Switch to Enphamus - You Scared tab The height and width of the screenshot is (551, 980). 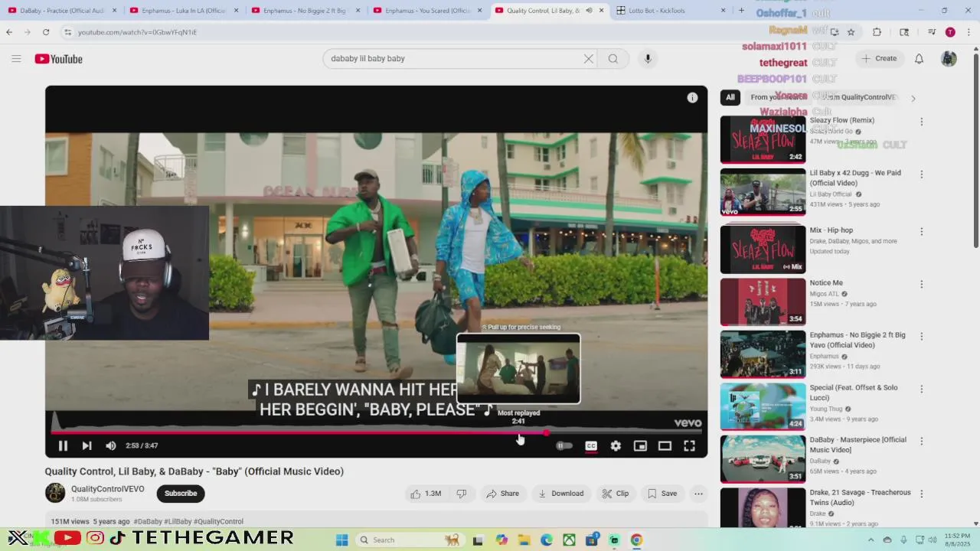427,11
